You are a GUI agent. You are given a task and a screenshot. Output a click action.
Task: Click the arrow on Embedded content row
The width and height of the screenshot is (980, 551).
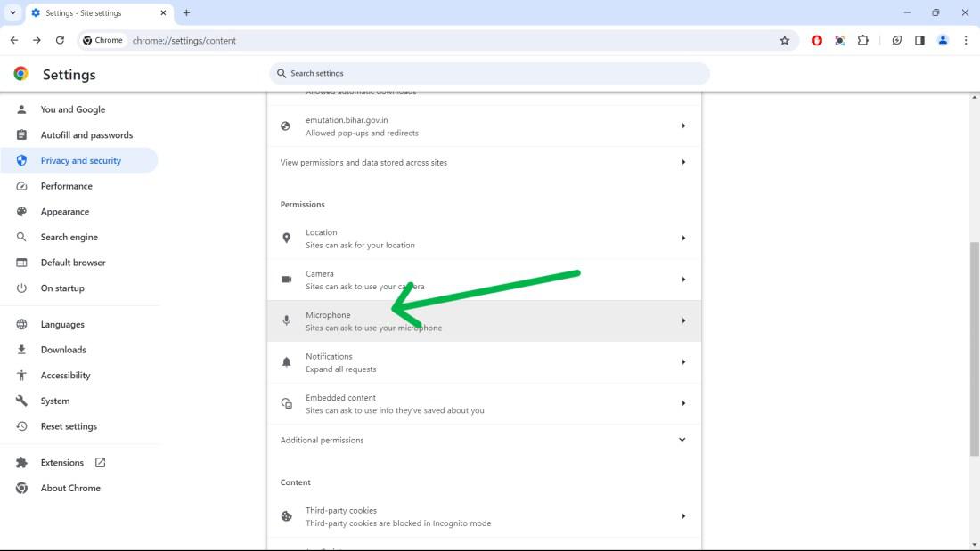683,403
